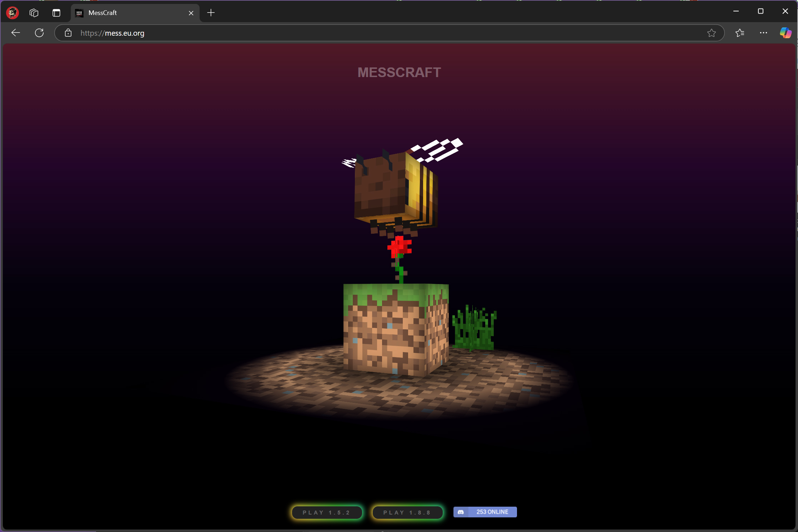Image resolution: width=798 pixels, height=532 pixels.
Task: Switch to the MessCraft tab
Action: point(135,13)
